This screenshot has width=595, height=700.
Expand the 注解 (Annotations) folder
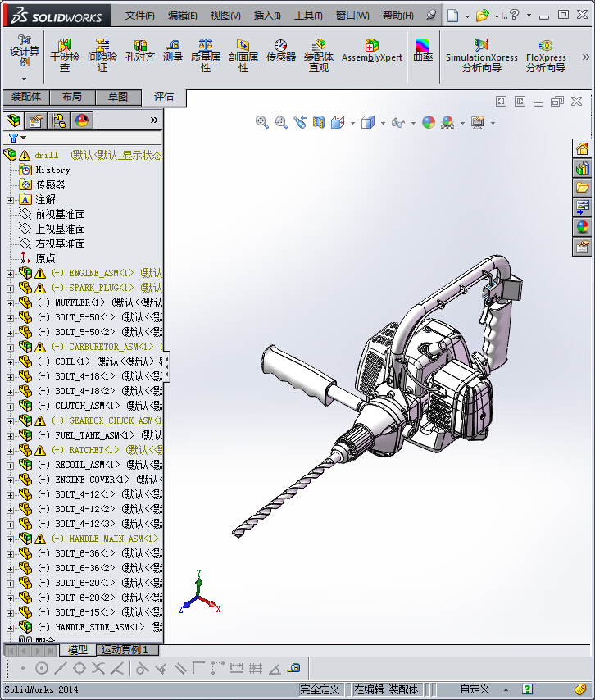10,201
